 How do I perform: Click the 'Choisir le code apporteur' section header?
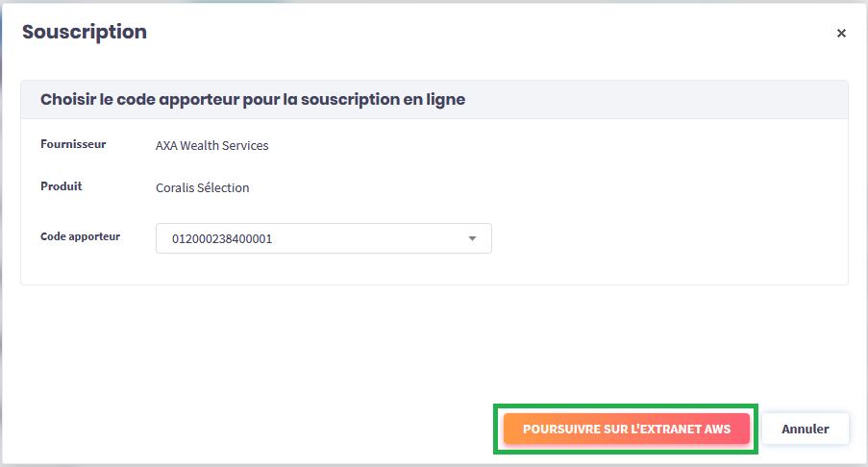(252, 100)
